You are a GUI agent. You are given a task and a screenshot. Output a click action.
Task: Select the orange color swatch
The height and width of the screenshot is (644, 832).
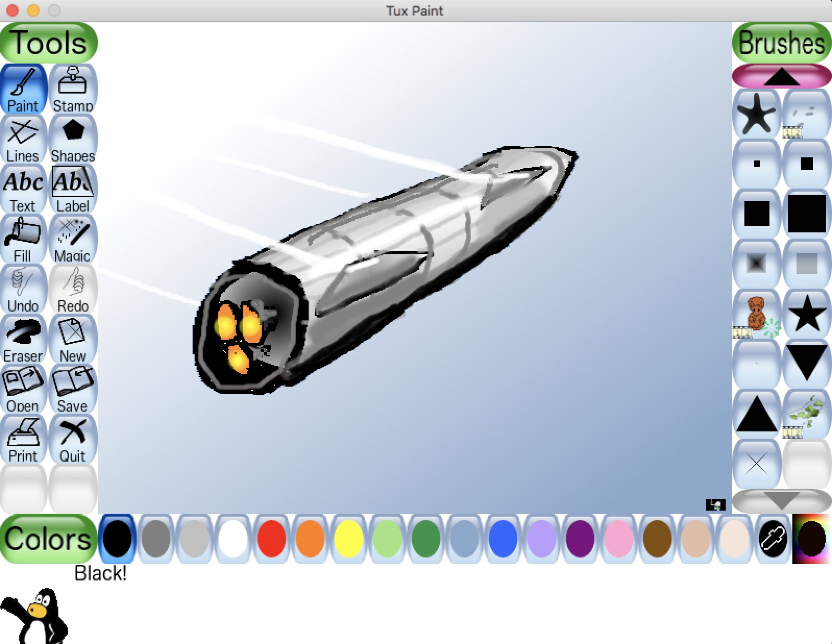coord(310,538)
